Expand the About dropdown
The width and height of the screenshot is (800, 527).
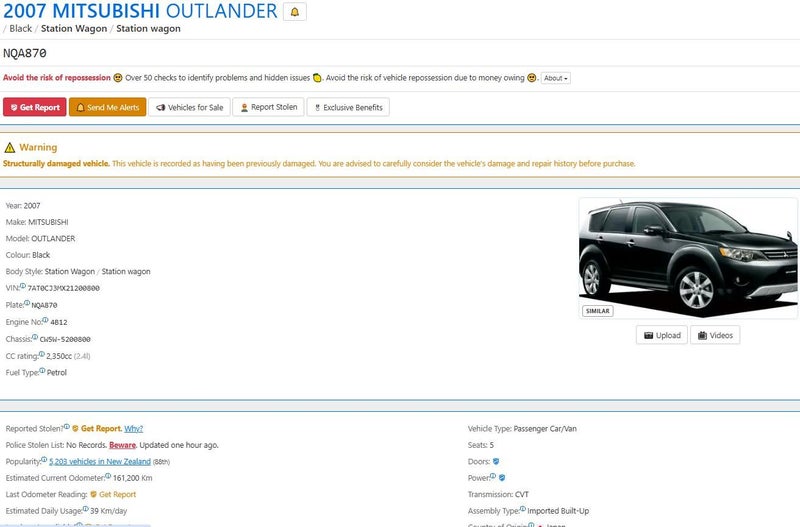(x=556, y=78)
